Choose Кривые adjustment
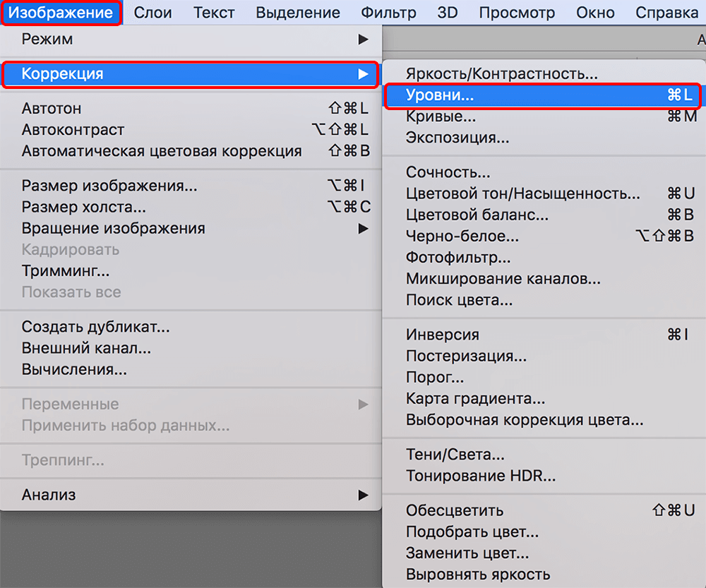706x588 pixels. (441, 116)
